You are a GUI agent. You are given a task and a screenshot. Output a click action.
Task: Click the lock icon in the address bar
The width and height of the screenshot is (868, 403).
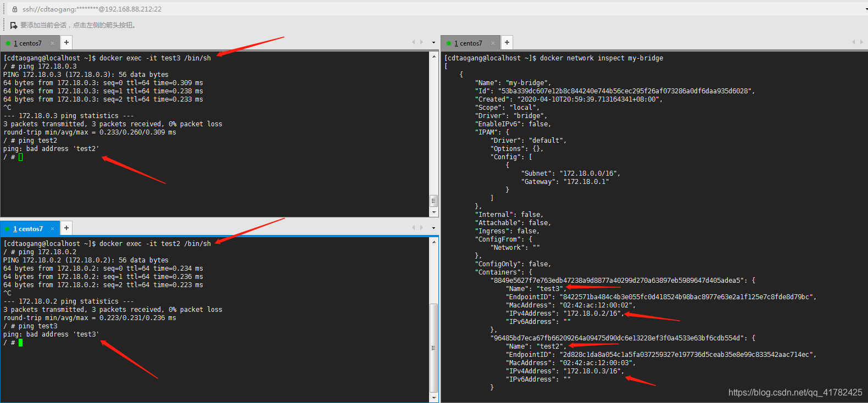(x=15, y=9)
